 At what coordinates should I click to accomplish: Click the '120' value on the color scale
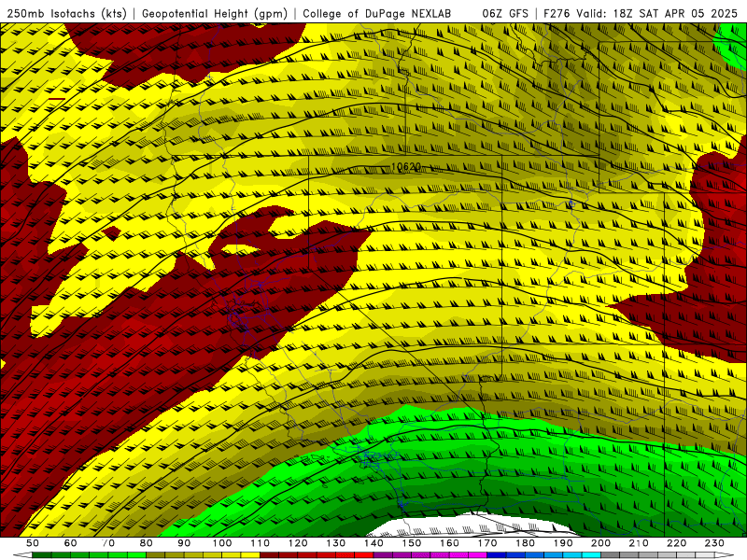tap(298, 543)
